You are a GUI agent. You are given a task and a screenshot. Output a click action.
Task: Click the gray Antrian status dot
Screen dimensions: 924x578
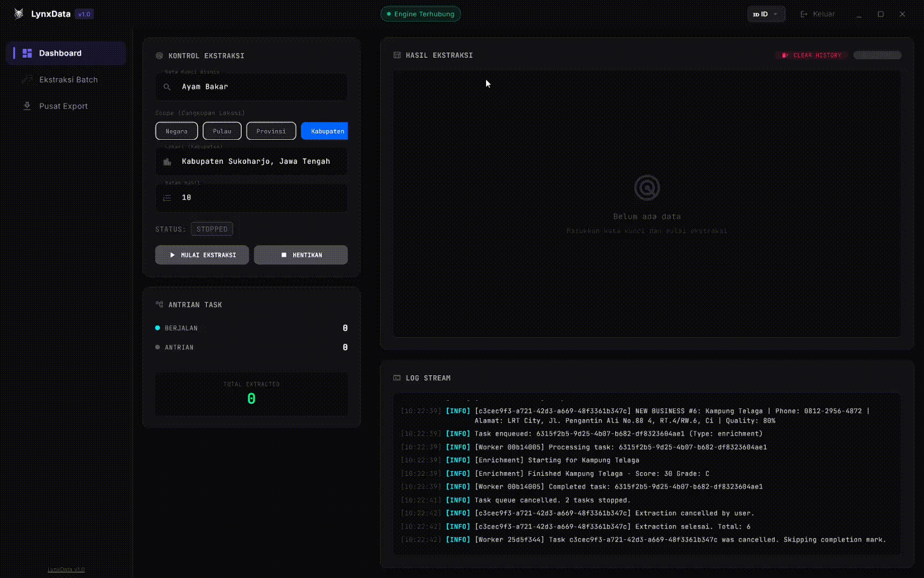point(158,347)
